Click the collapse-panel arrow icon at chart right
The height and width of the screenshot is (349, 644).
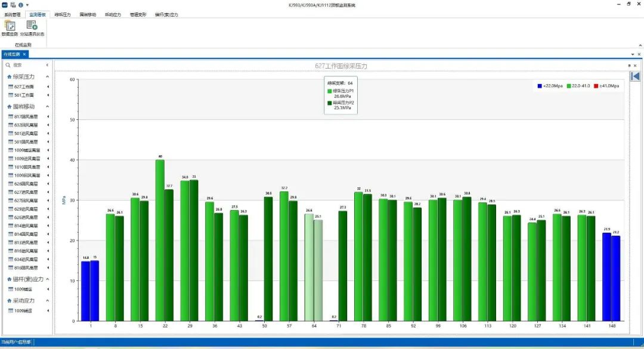coord(635,76)
